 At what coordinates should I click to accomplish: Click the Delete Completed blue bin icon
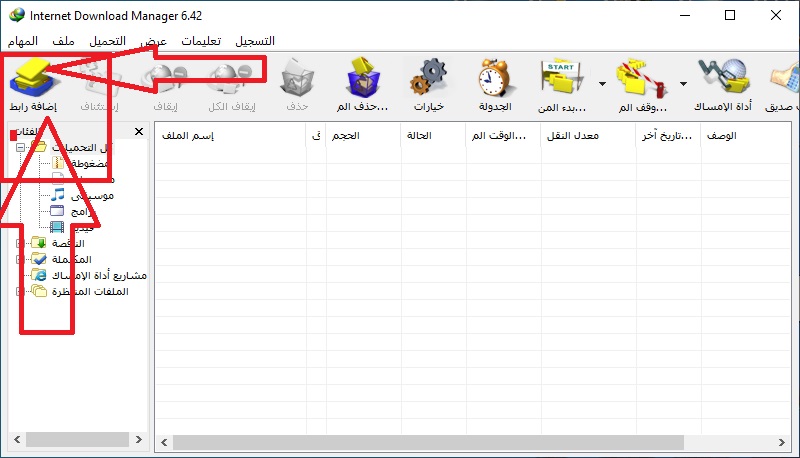pos(363,78)
